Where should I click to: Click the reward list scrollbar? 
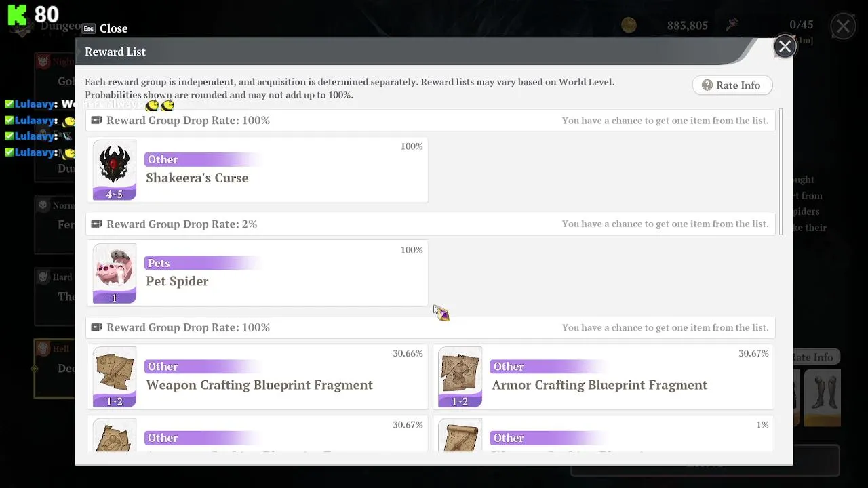[781, 172]
